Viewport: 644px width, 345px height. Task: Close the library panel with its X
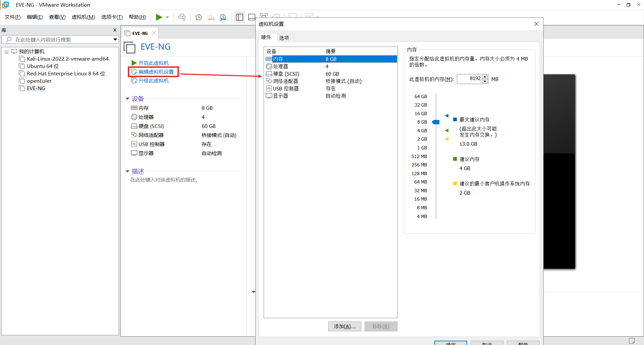coord(115,30)
